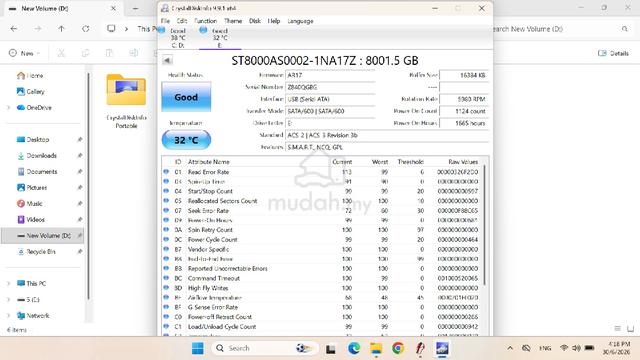Click the blue Good health status button
Image resolution: width=640 pixels, height=360 pixels.
click(186, 97)
